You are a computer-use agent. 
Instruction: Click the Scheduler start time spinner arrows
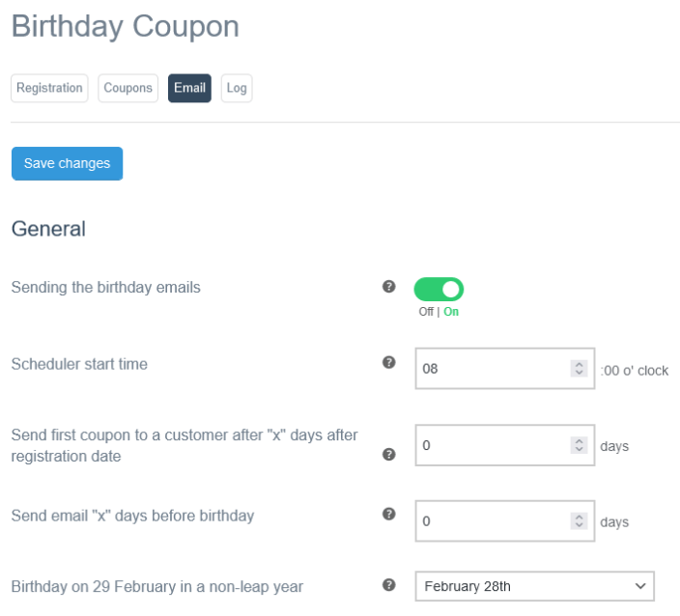[x=579, y=369]
